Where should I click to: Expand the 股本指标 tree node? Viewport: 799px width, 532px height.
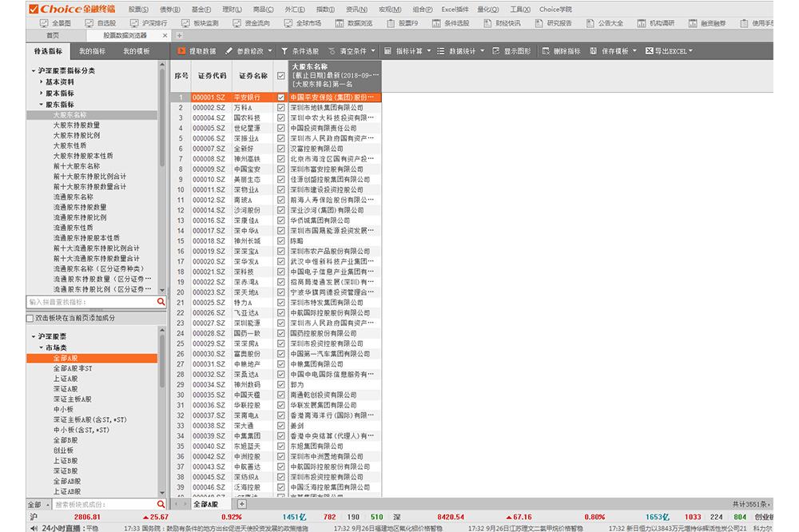pos(42,93)
